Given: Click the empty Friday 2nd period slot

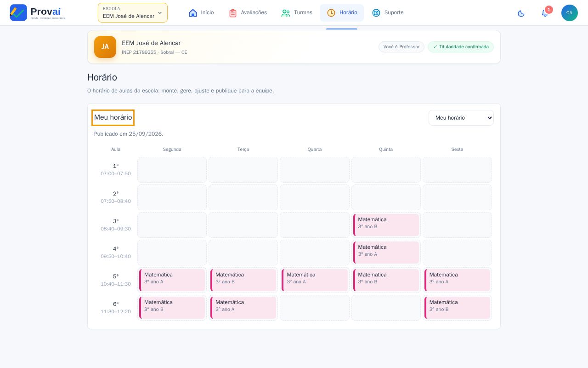Looking at the screenshot, I should (x=458, y=197).
